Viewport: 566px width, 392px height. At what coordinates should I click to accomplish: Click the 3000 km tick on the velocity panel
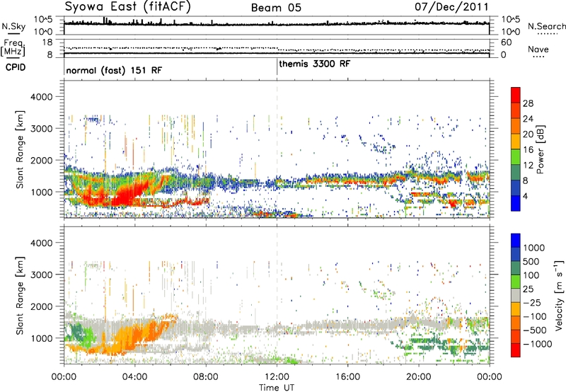tap(41, 275)
